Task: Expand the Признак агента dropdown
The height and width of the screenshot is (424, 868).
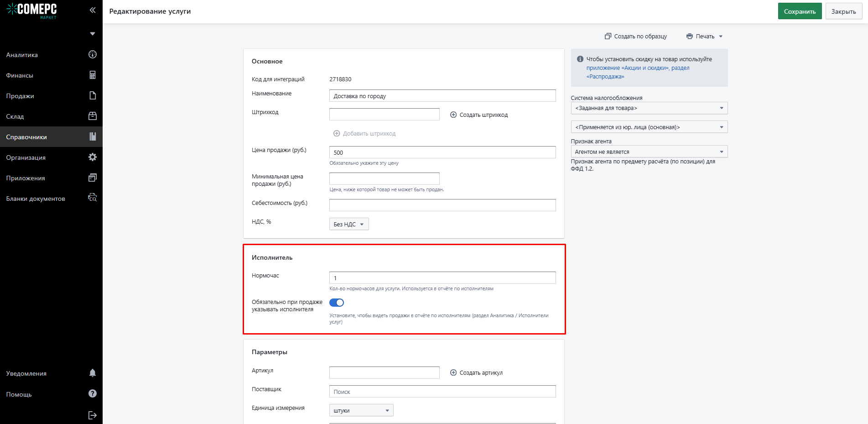Action: click(x=649, y=152)
